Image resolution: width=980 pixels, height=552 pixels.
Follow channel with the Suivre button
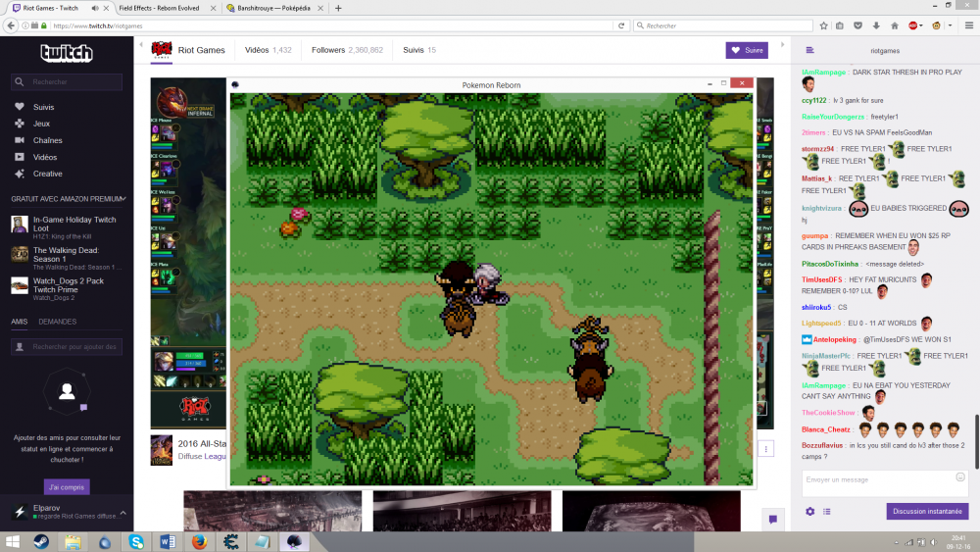coord(747,50)
